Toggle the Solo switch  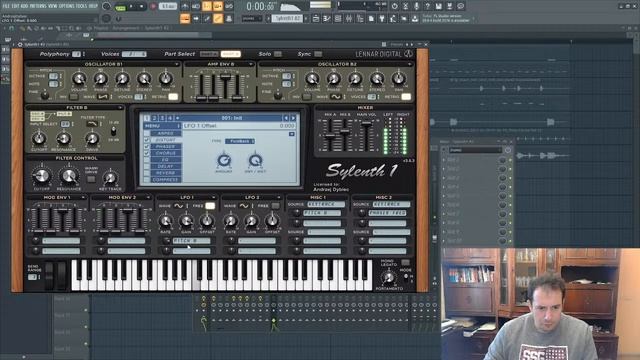[x=278, y=54]
